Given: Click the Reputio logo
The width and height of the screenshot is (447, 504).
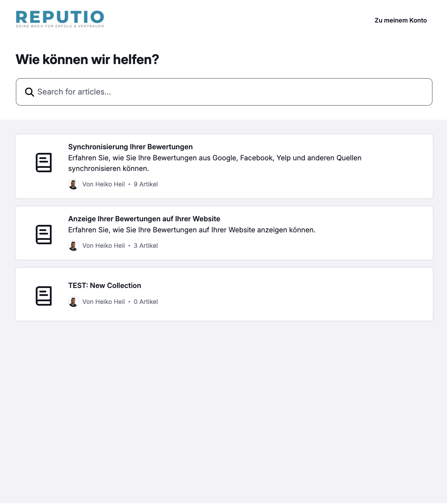Looking at the screenshot, I should tap(60, 19).
